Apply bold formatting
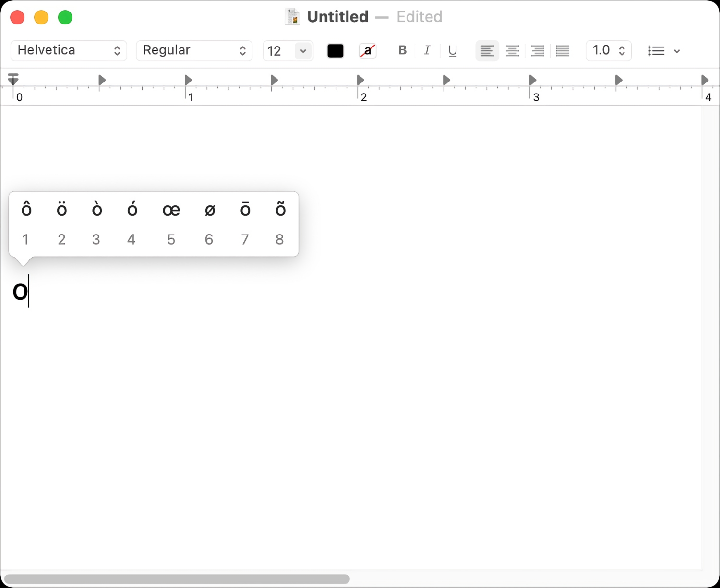Viewport: 720px width, 588px height. click(402, 50)
